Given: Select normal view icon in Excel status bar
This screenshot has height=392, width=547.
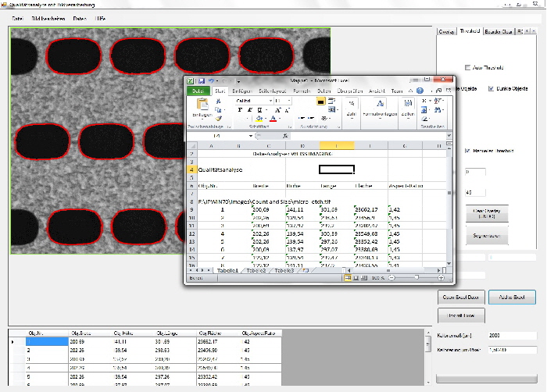Looking at the screenshot, I should click(348, 278).
